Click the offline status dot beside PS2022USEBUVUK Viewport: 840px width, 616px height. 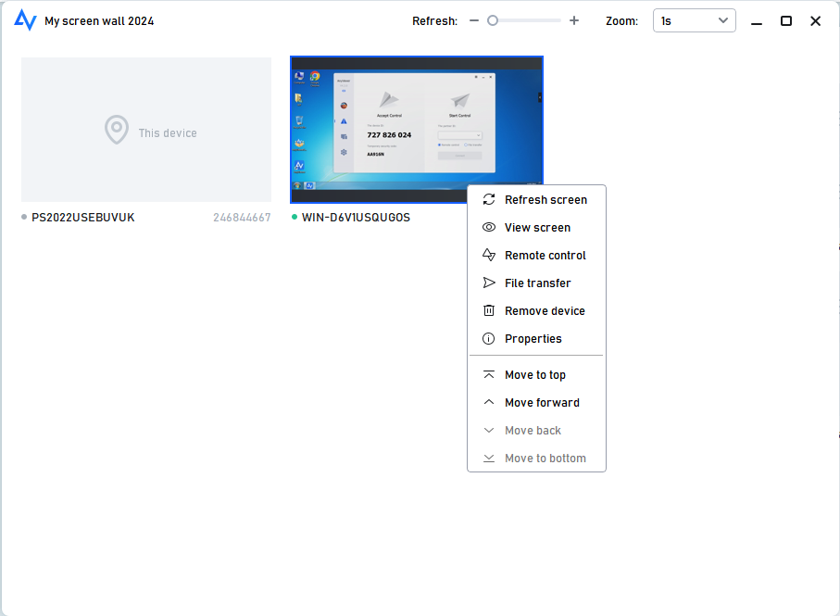tap(23, 217)
